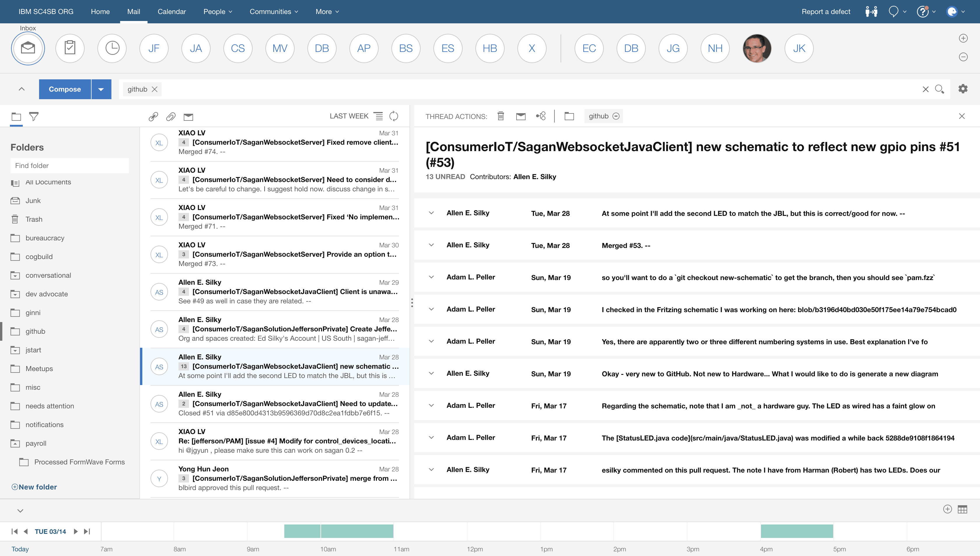This screenshot has width=980, height=556.
Task: Remove the github search chip
Action: (155, 89)
